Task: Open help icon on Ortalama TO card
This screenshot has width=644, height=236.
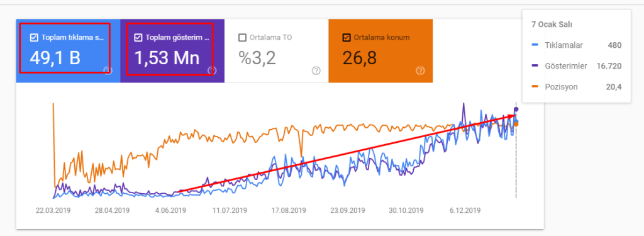Action: click(x=316, y=70)
